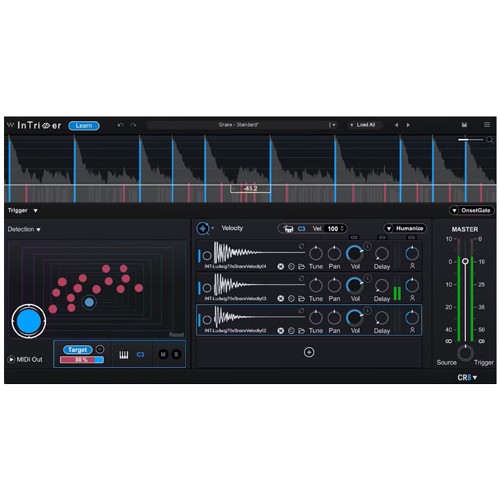Click the circular icon beside Velocity03's folder

tap(291, 299)
